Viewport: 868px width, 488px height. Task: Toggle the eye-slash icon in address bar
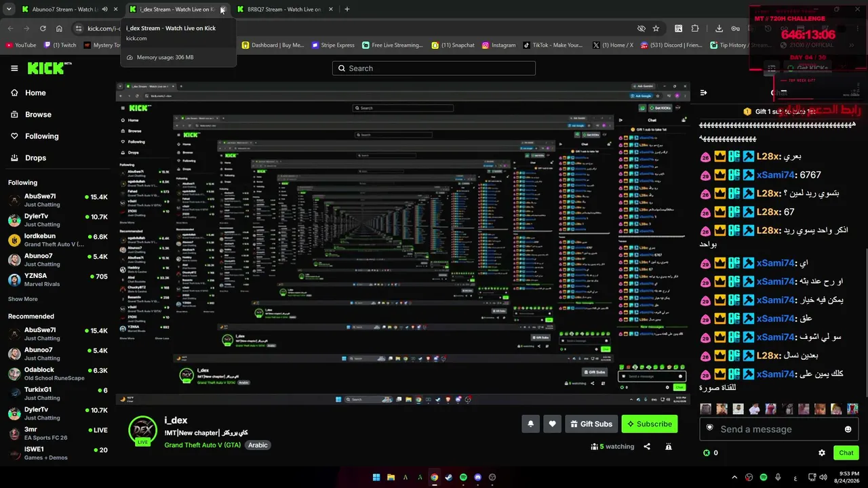641,28
